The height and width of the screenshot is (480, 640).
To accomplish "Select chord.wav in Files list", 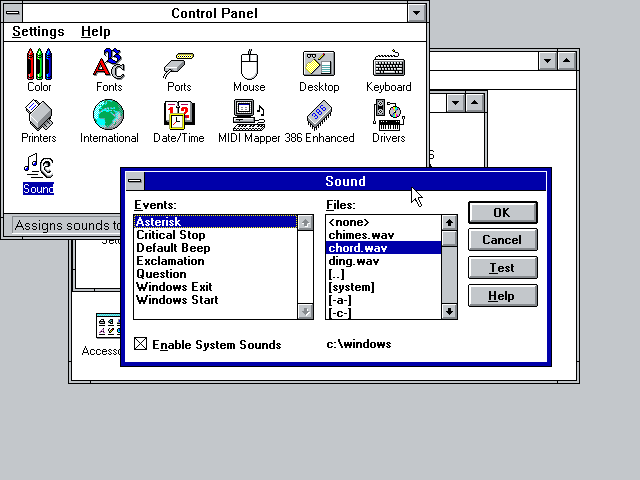I will [384, 248].
